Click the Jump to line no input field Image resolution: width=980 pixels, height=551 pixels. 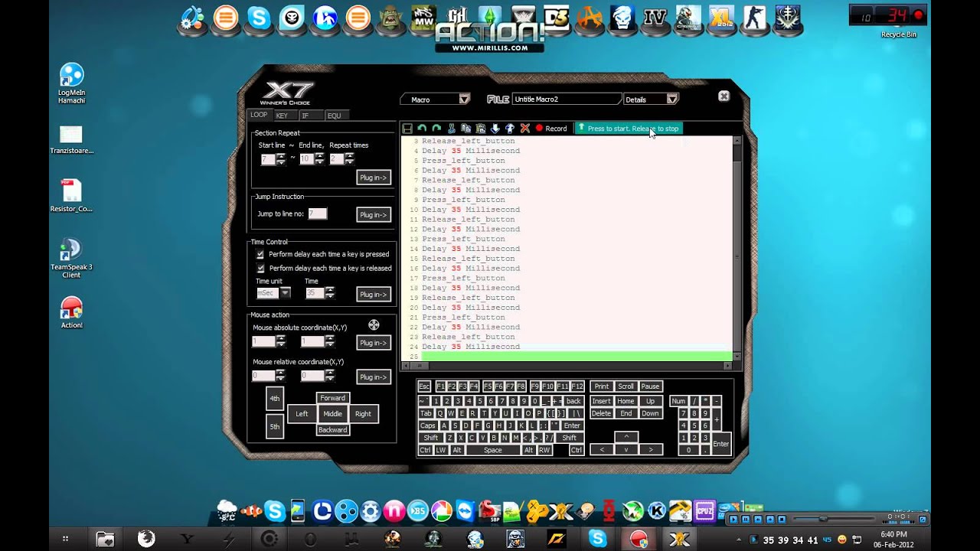tap(317, 214)
